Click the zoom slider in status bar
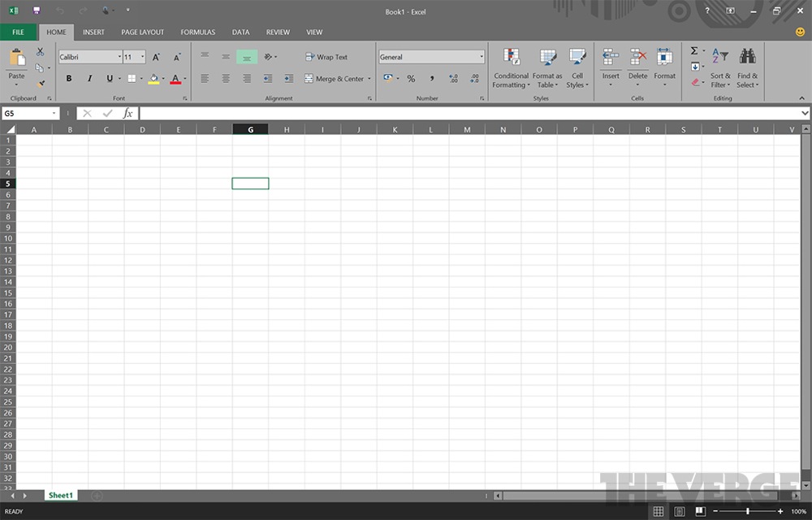Viewport: 812px width, 520px height. pos(747,511)
